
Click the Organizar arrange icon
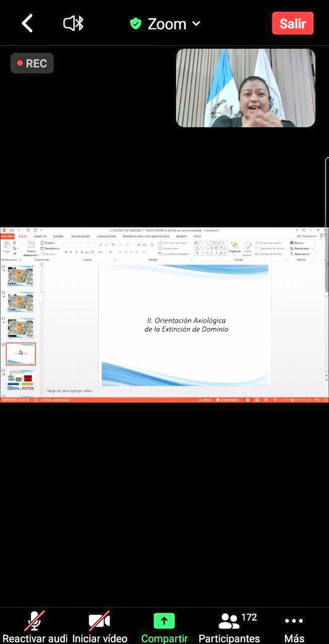pyautogui.click(x=235, y=247)
